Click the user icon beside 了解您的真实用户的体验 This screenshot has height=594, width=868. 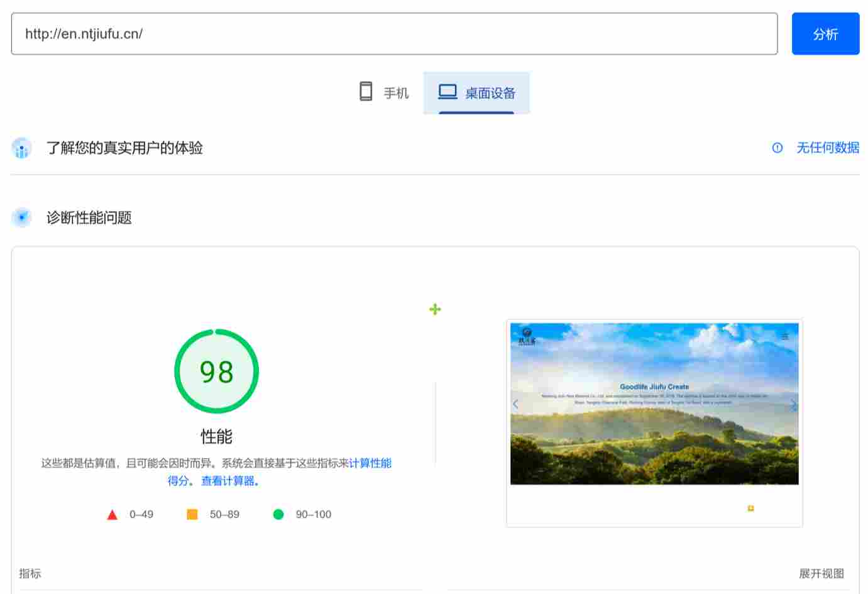point(21,148)
